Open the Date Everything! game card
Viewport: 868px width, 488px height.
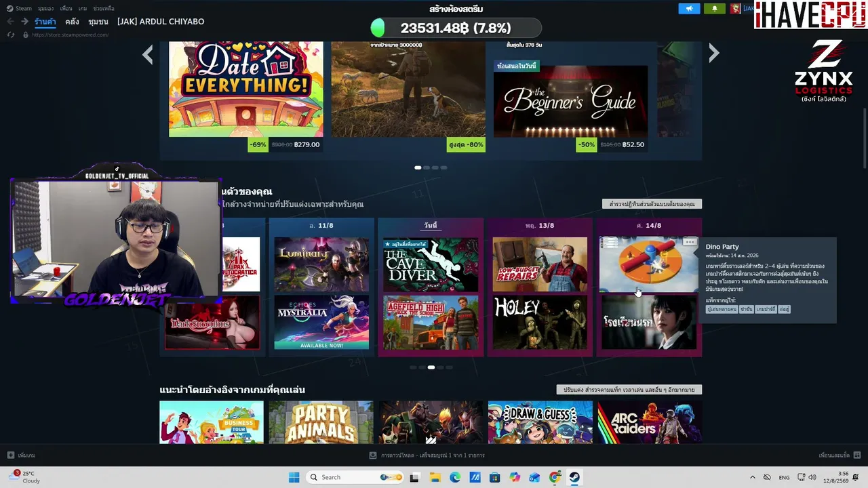pyautogui.click(x=246, y=89)
